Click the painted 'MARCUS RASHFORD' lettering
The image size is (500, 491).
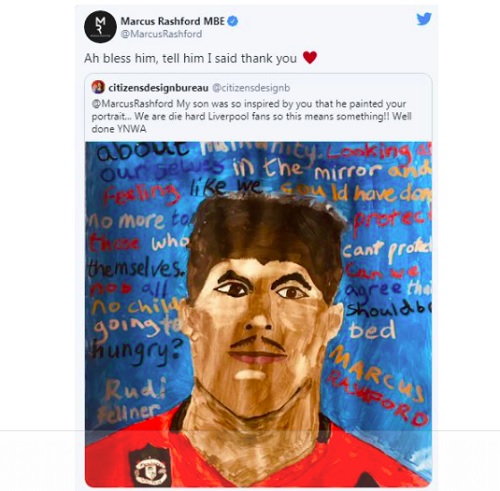tap(377, 386)
